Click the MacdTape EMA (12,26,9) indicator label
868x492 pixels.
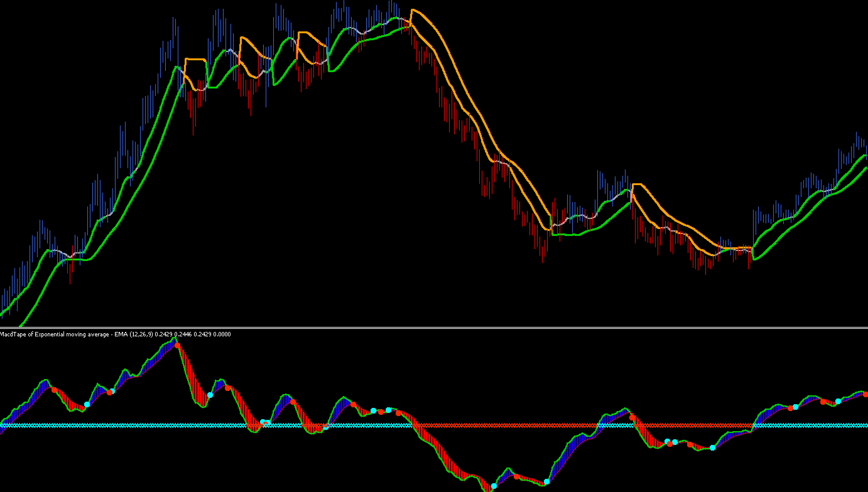click(x=115, y=334)
